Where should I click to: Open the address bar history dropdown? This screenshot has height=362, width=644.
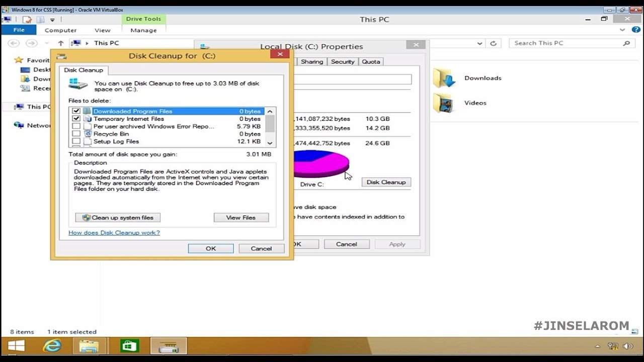480,43
